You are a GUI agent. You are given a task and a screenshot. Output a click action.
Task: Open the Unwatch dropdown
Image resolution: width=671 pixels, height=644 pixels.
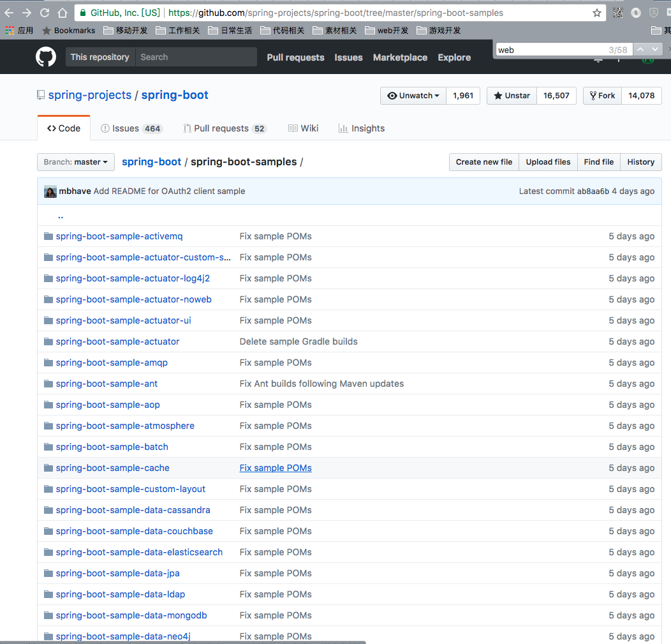tap(413, 96)
